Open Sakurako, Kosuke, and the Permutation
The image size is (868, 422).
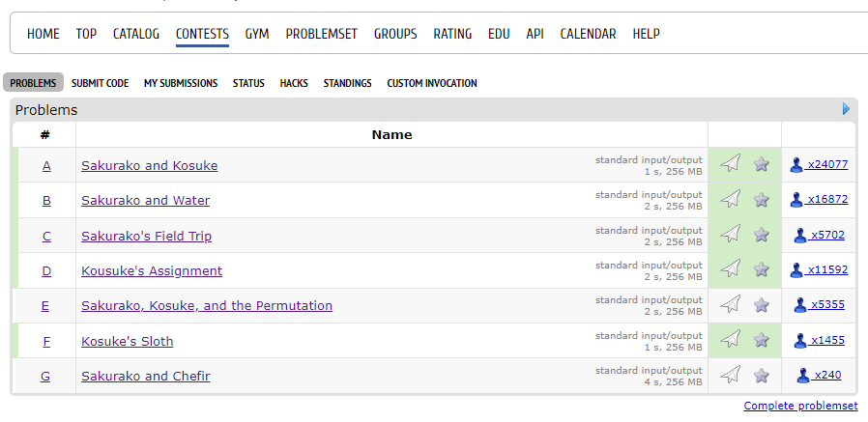click(207, 305)
